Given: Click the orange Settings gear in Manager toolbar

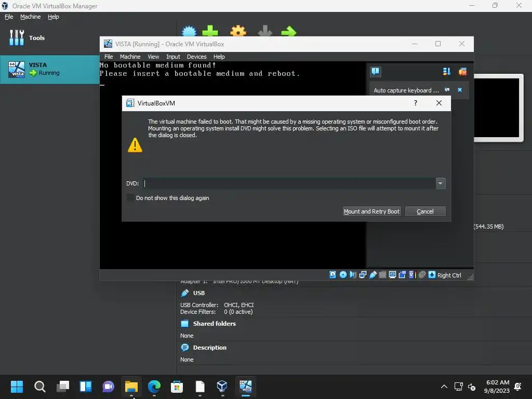Looking at the screenshot, I should [238, 31].
